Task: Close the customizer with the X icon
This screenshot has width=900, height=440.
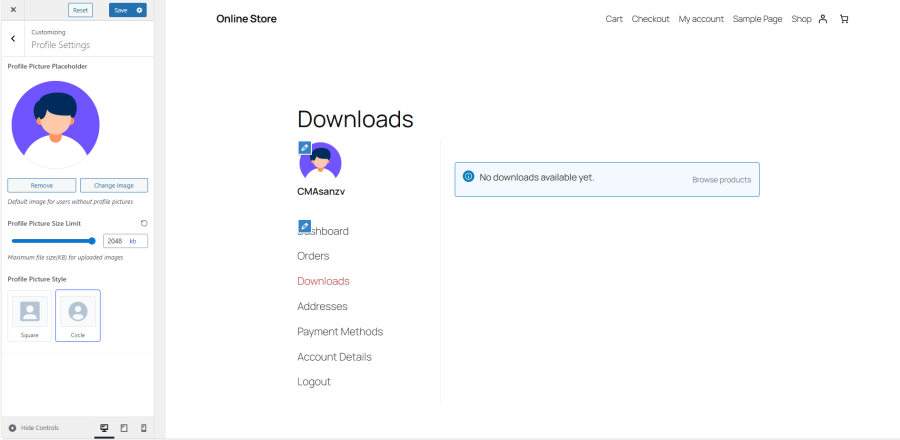Action: click(13, 10)
